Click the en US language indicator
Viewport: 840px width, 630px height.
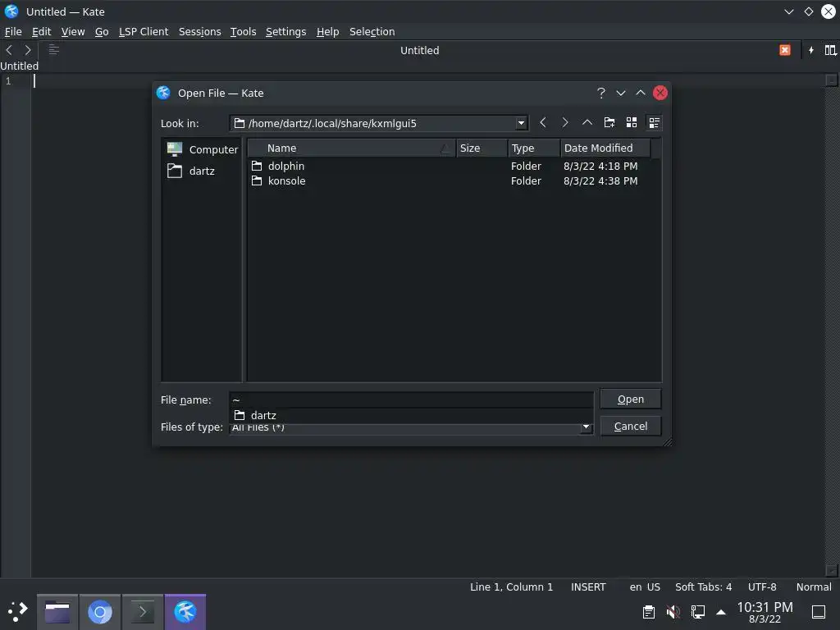[645, 587]
